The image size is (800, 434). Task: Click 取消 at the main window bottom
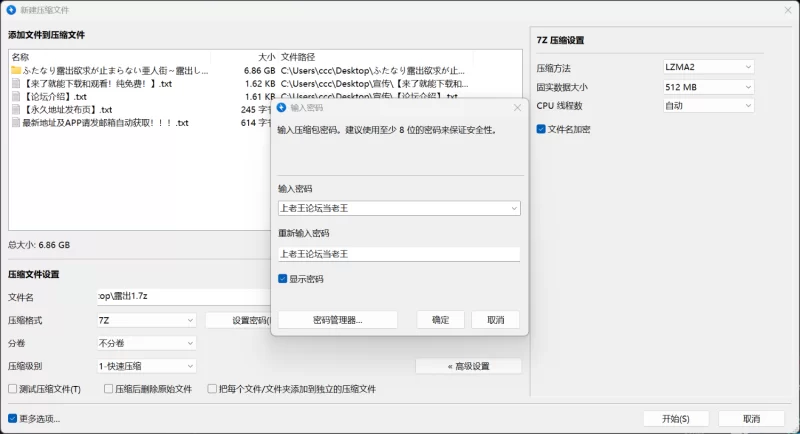pos(751,419)
